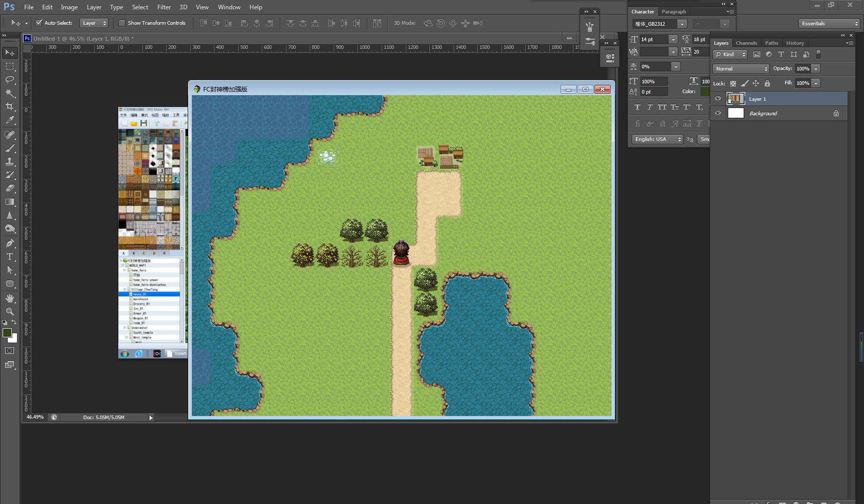Toggle the Faux Bold character style
This screenshot has height=504, width=864.
pyautogui.click(x=637, y=107)
